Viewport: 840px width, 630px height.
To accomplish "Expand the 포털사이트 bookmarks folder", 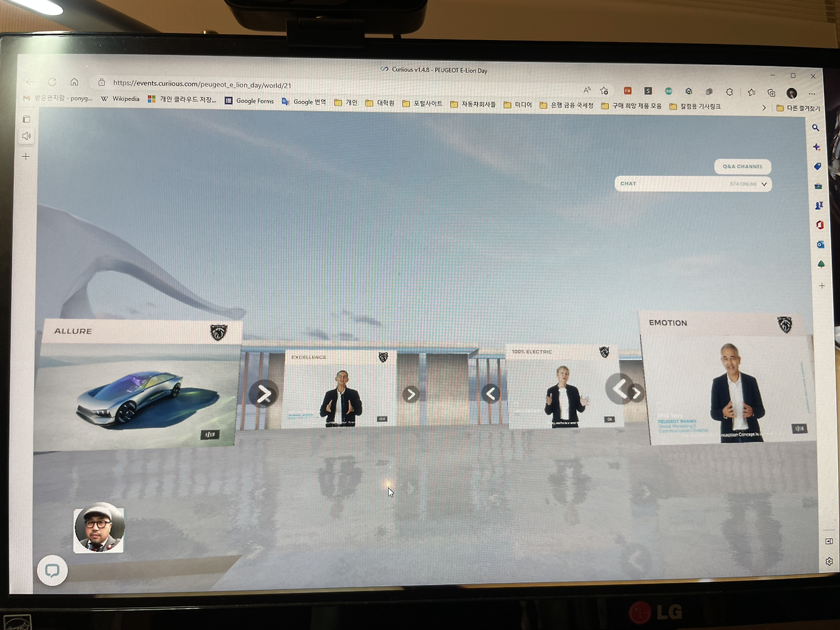I will [422, 103].
